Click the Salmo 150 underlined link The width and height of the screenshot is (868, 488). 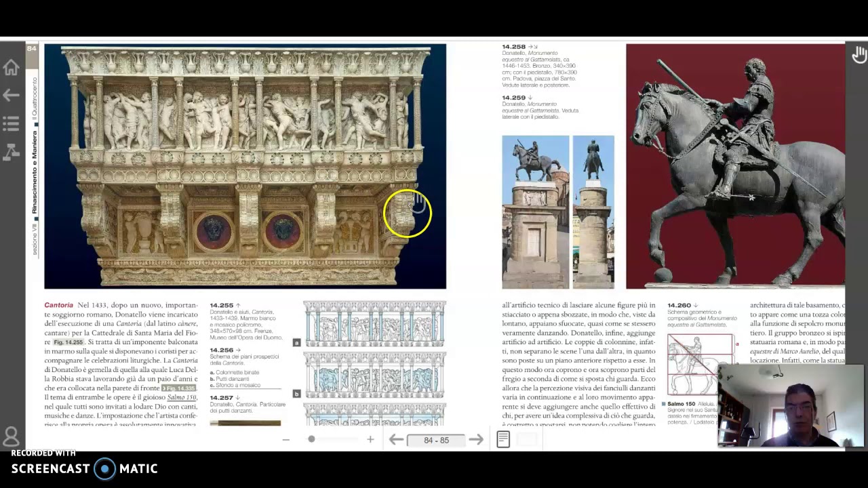coord(182,397)
